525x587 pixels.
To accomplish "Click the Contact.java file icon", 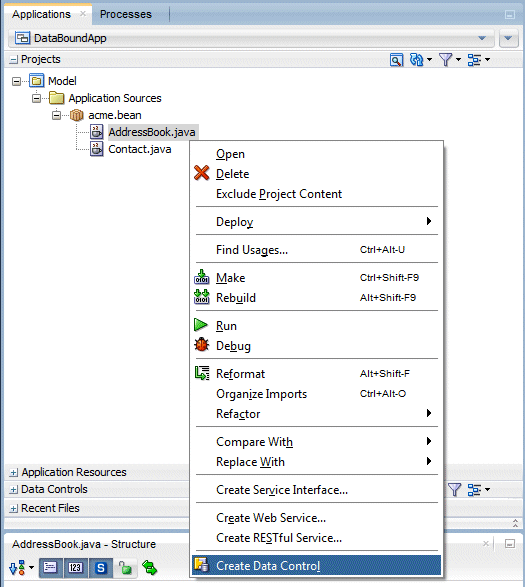I will [97, 149].
